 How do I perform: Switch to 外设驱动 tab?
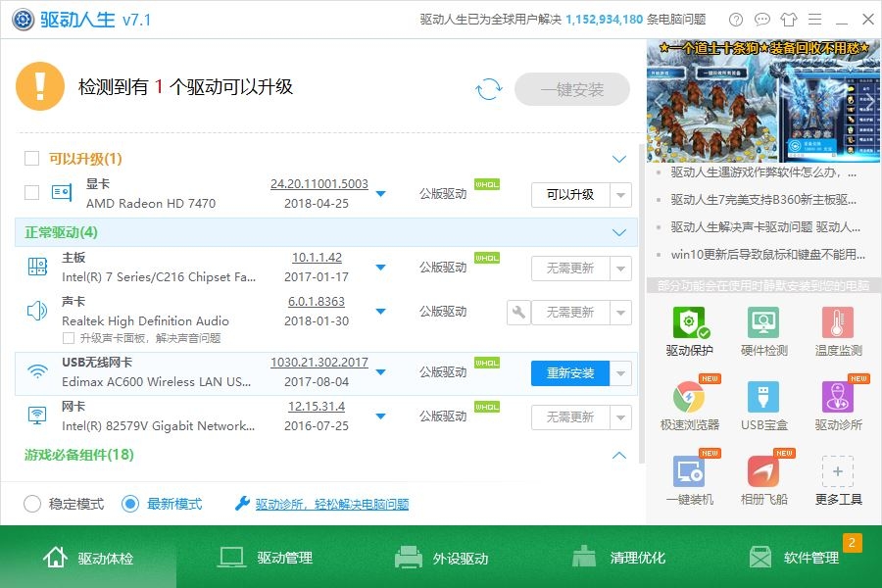(442, 558)
